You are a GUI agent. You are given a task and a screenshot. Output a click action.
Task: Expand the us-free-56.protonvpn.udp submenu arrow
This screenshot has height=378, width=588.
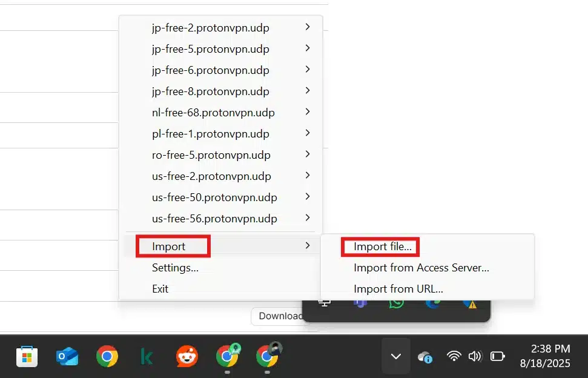tap(308, 217)
